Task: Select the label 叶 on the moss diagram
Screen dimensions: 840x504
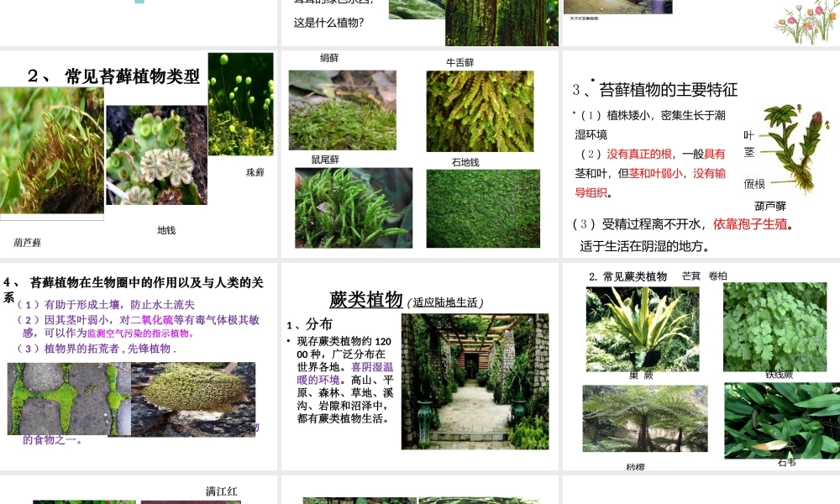Action: 748,135
